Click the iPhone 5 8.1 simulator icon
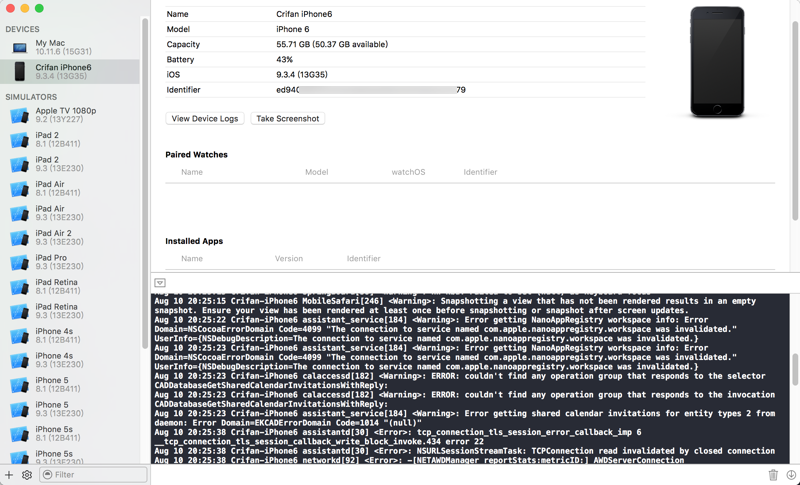The image size is (800, 485). tap(19, 385)
